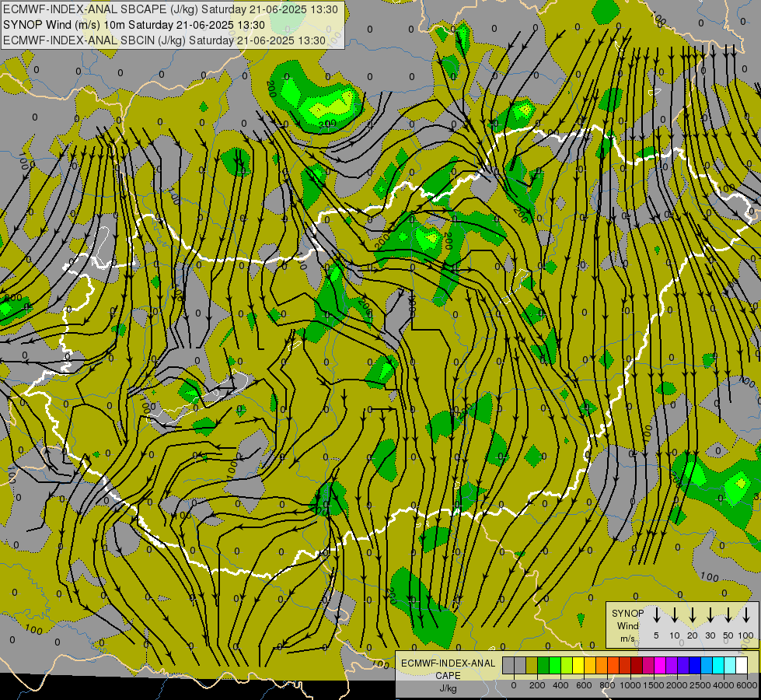Click the '300' contour label in the bright green CAPE blob

[x=327, y=125]
